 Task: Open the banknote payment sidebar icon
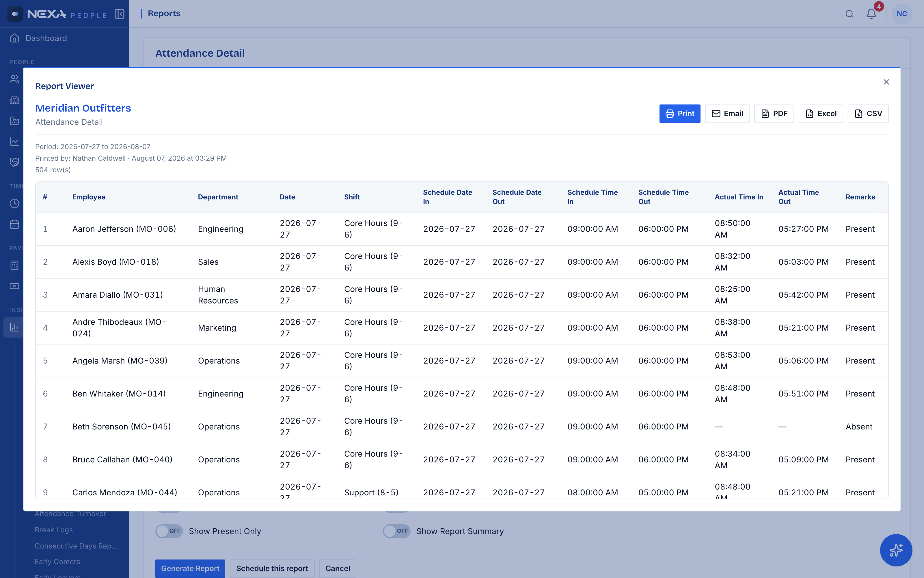(x=14, y=286)
